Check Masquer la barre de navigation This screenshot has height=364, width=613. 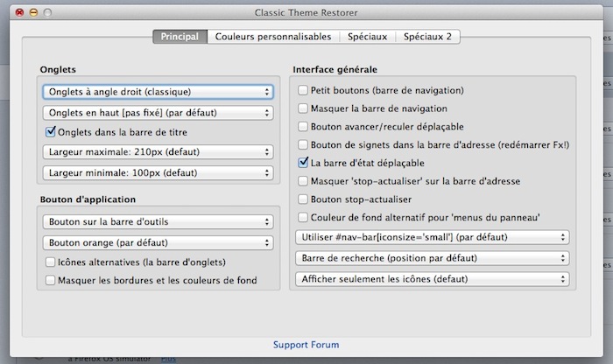303,108
